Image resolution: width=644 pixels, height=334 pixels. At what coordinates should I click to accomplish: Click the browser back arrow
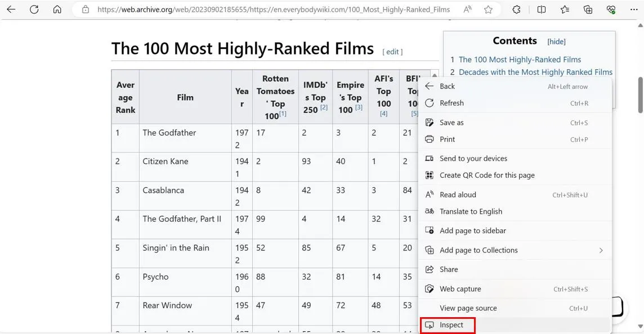(x=11, y=10)
